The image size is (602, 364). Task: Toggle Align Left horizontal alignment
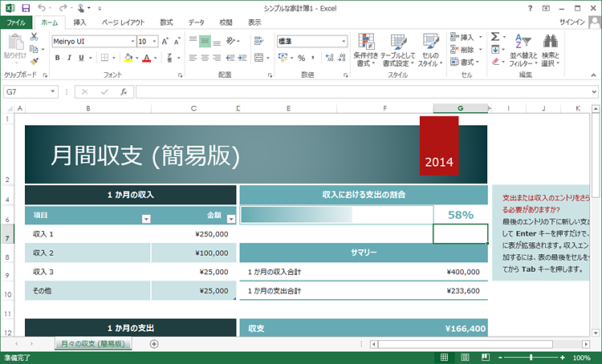[193, 58]
